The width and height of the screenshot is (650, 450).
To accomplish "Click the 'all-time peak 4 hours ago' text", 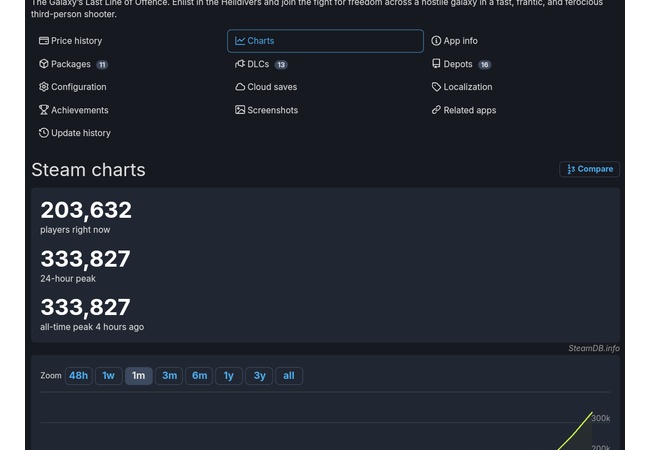I will [x=92, y=327].
